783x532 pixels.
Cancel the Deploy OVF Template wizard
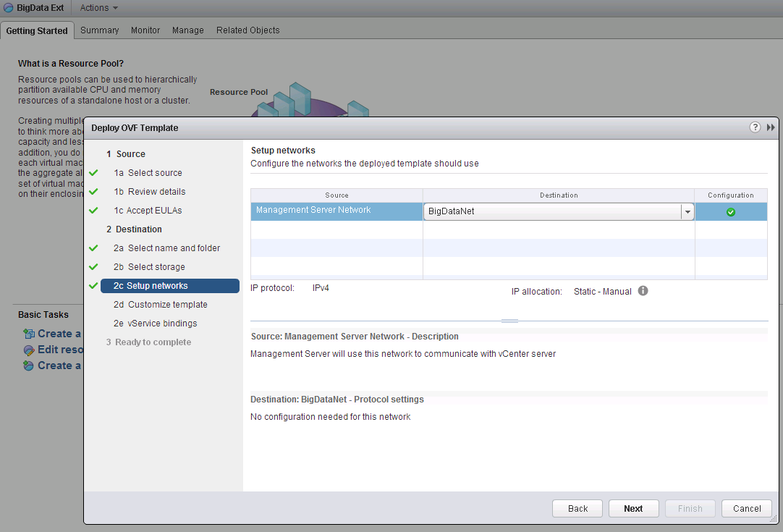pos(746,508)
